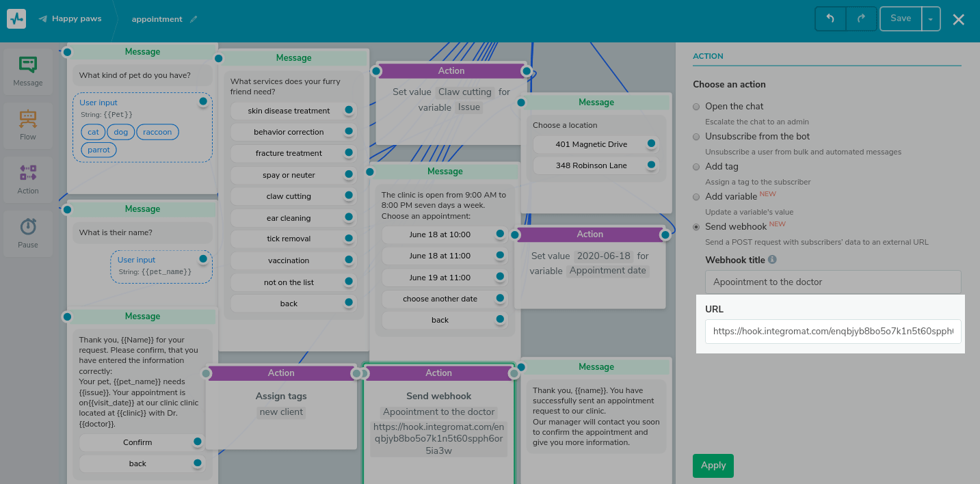
Task: Click the green Apply button
Action: (713, 466)
